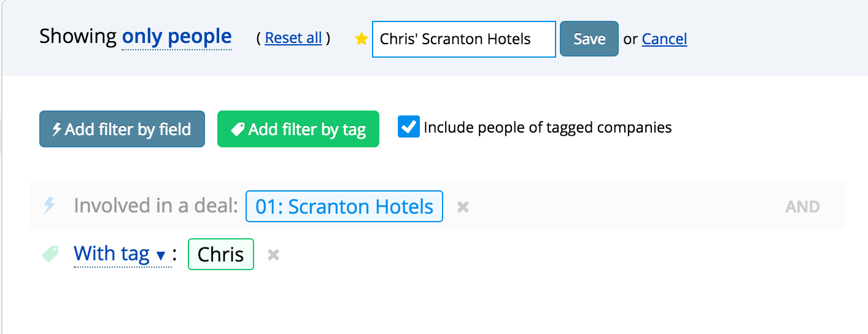This screenshot has width=868, height=334.
Task: Toggle the AND operator label
Action: (x=802, y=207)
